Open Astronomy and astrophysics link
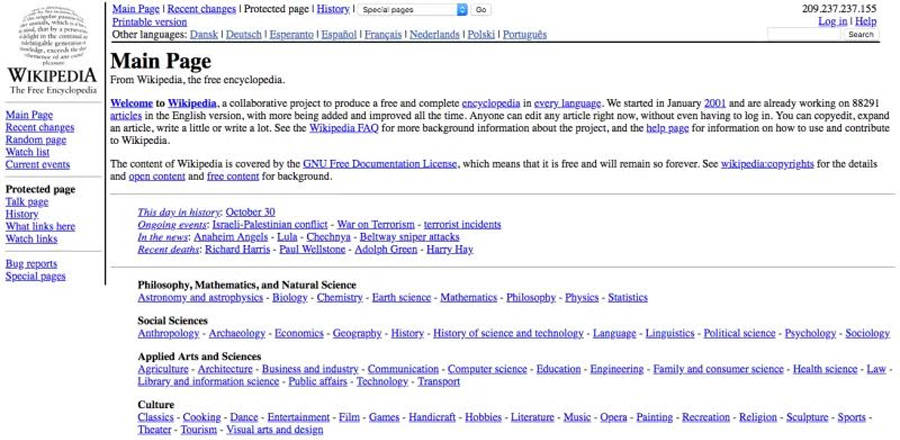Viewport: 900px width, 440px height. (200, 298)
